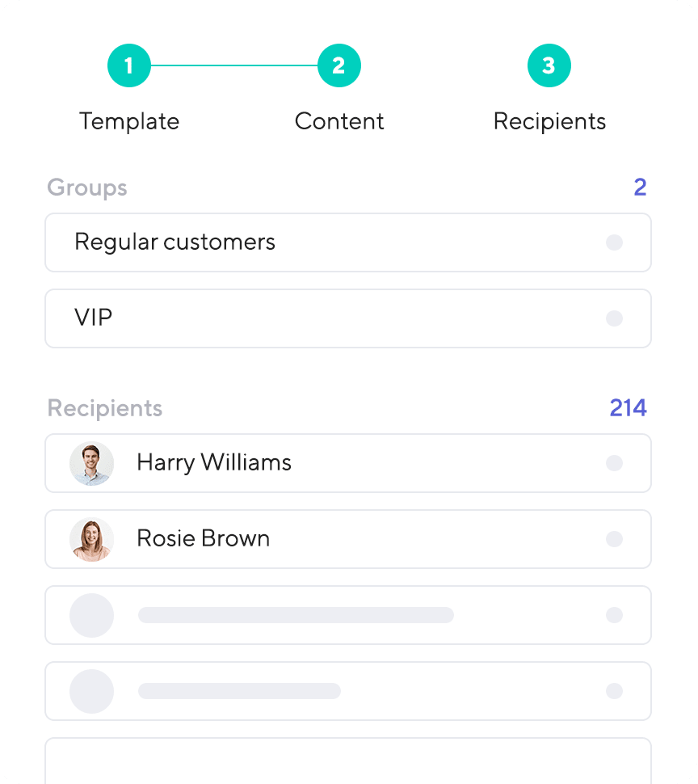Select the second loading recipient's radio dot

tap(614, 691)
